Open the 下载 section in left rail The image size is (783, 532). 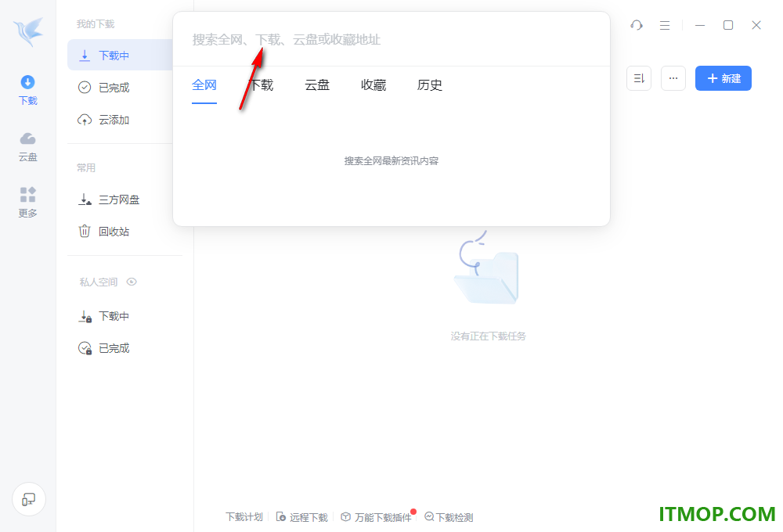(x=28, y=90)
